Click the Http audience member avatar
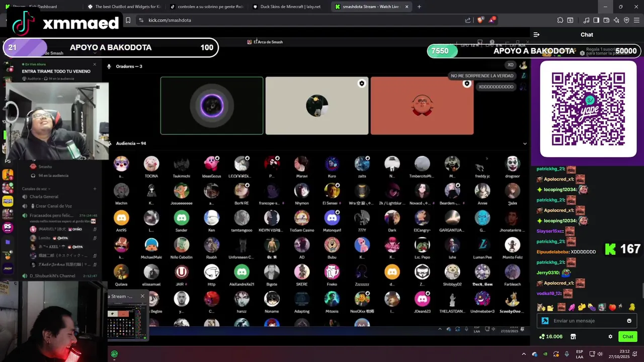 coord(211,272)
